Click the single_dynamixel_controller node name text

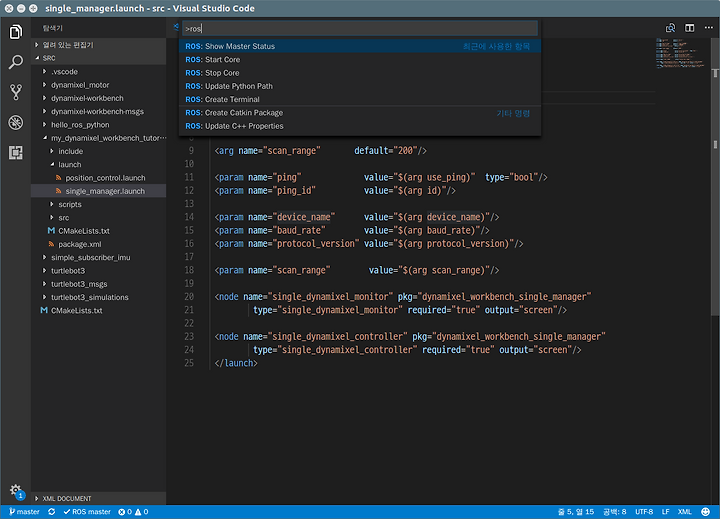point(340,337)
